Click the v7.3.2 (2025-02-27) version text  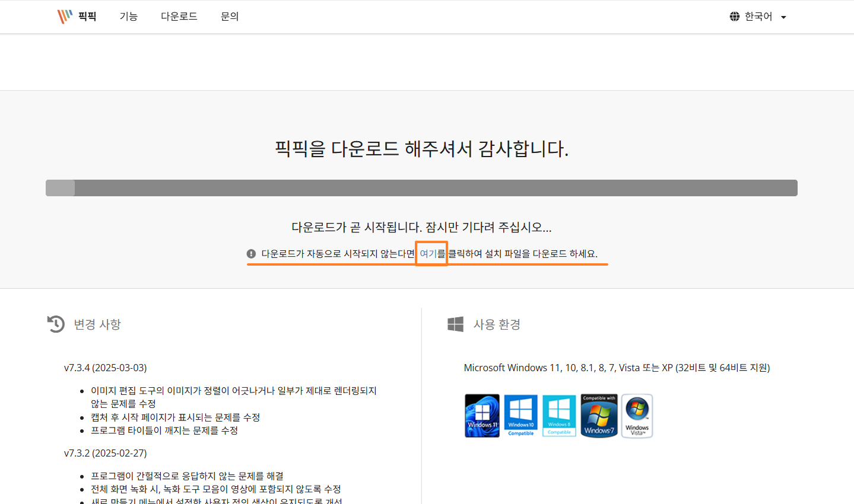[x=106, y=453]
